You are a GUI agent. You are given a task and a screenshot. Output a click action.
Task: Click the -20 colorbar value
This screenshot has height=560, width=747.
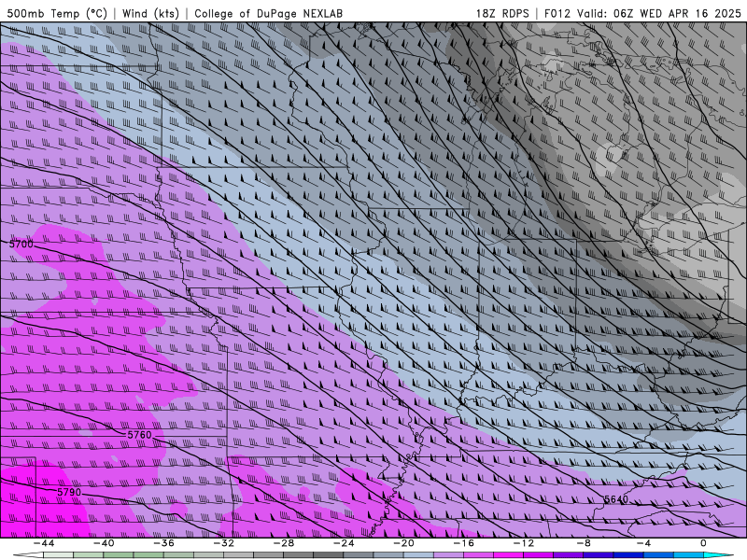coord(403,543)
